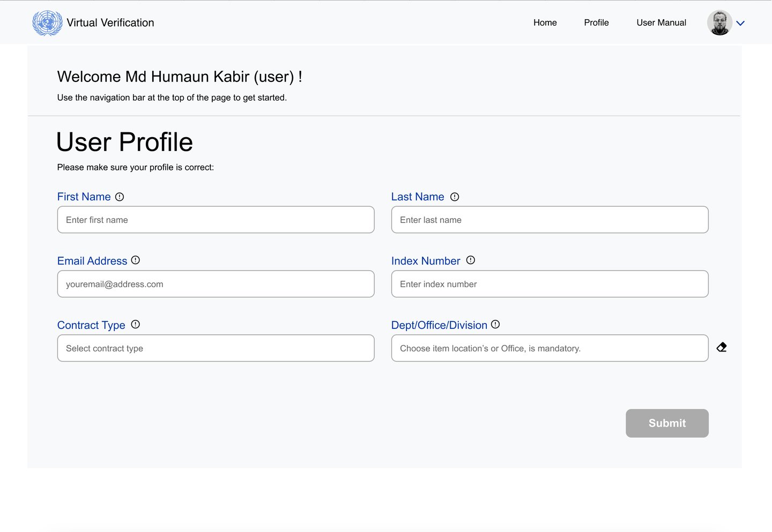This screenshot has height=532, width=772.
Task: Click the First Name info icon
Action: click(x=120, y=197)
